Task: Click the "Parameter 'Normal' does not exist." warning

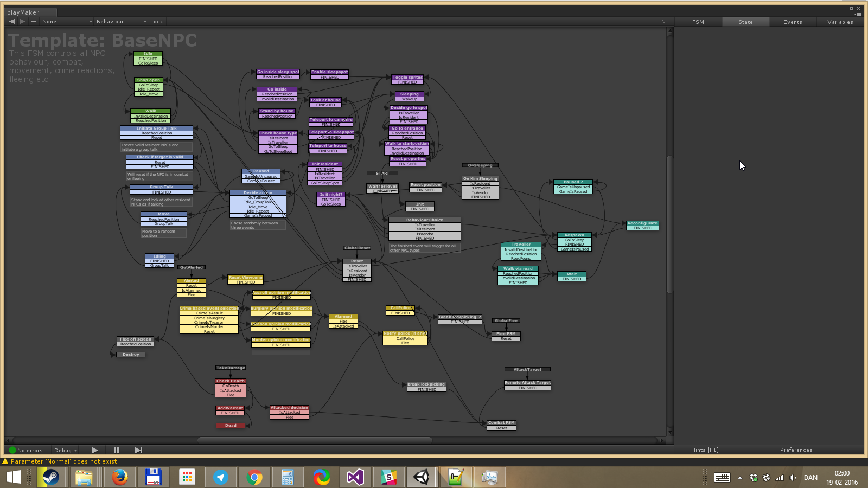Action: [x=65, y=461]
